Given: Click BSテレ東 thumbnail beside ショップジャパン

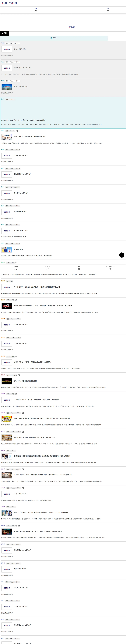Looking at the screenshot, I should click(7, 49).
